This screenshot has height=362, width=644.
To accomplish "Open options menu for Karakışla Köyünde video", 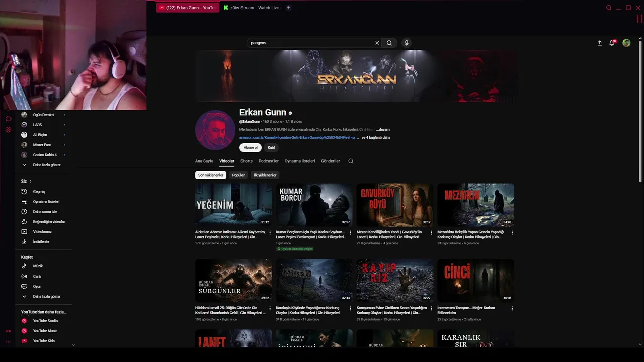I will point(351,308).
